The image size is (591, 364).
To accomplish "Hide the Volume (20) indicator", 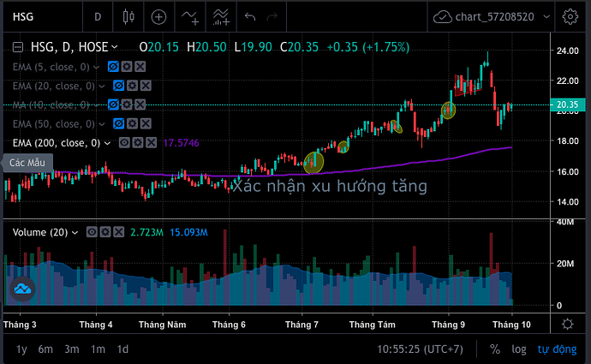I will pyautogui.click(x=92, y=232).
